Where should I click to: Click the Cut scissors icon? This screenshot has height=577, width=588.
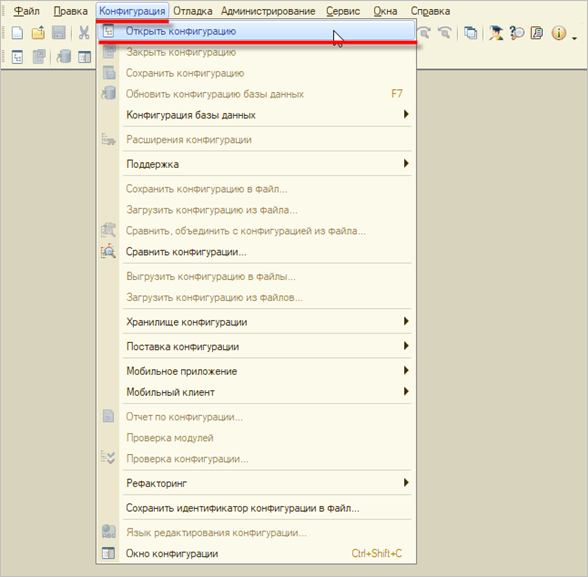pos(84,33)
